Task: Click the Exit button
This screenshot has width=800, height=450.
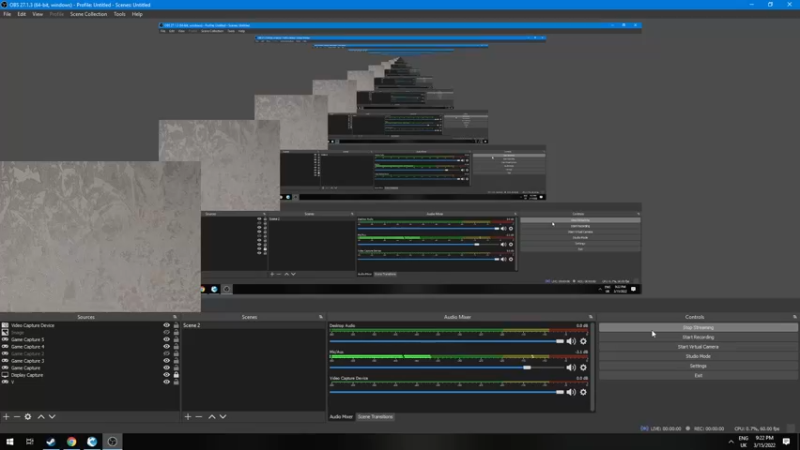Action: coord(698,376)
